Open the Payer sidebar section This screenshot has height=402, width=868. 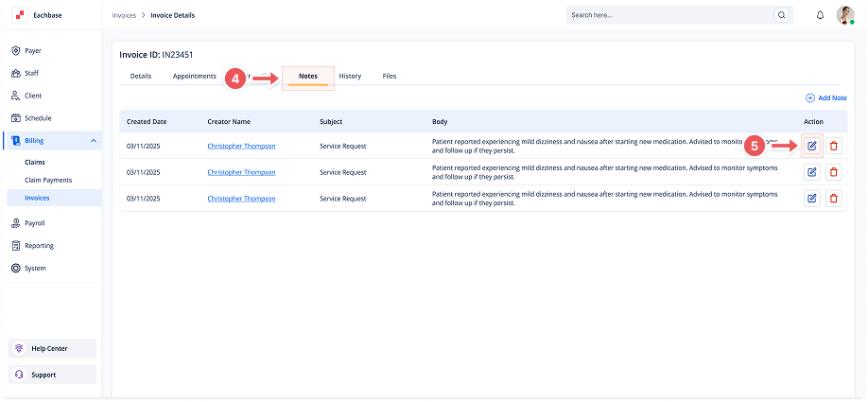point(33,50)
